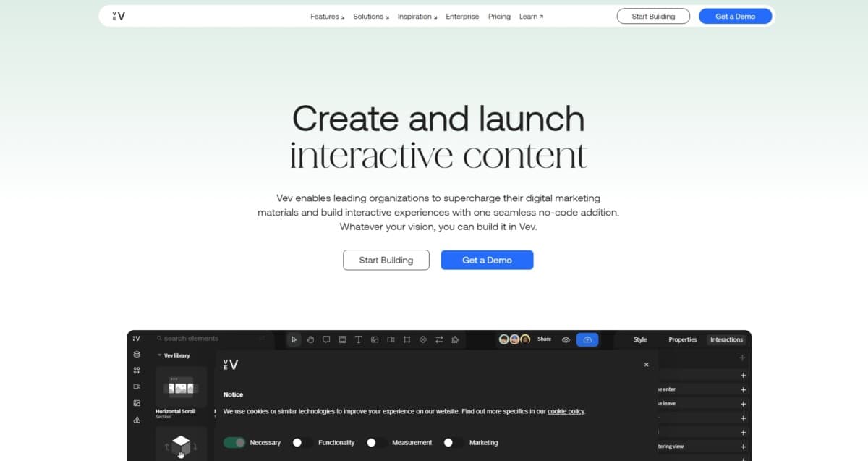This screenshot has width=868, height=461.
Task: Click the Vev logo in navigation bar
Action: [x=119, y=16]
